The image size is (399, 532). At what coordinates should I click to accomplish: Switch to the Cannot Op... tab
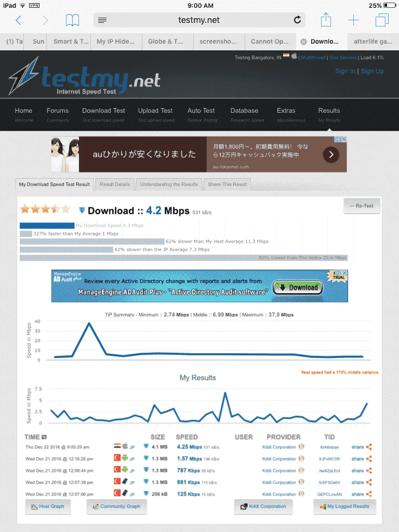point(270,42)
